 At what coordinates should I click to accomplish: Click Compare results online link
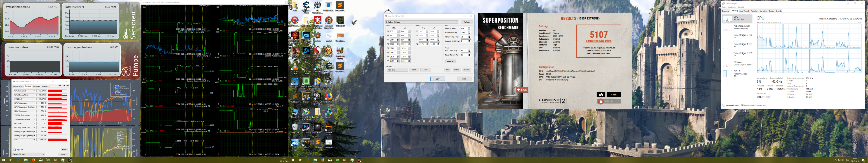(598, 41)
